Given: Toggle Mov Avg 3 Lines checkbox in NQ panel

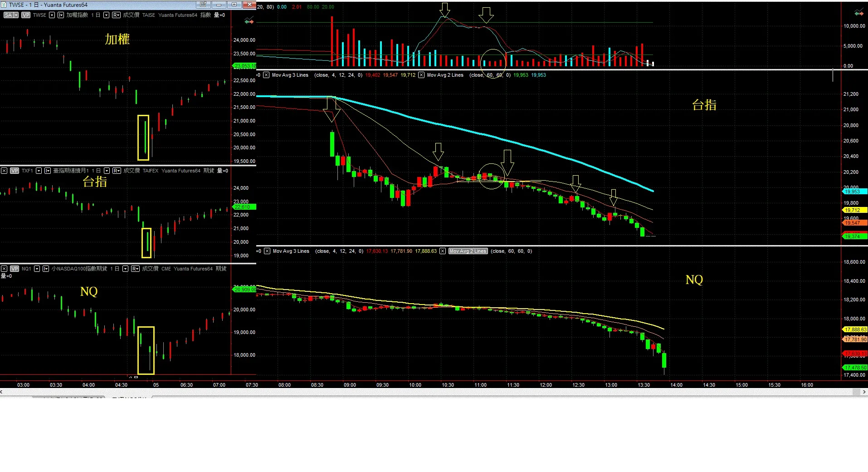Looking at the screenshot, I should click(x=267, y=251).
